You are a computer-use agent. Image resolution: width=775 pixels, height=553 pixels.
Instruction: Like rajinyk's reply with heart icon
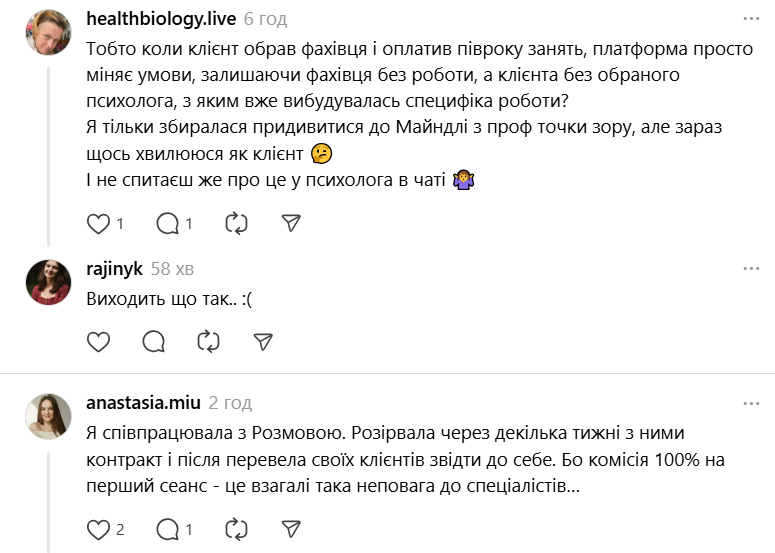pos(98,342)
